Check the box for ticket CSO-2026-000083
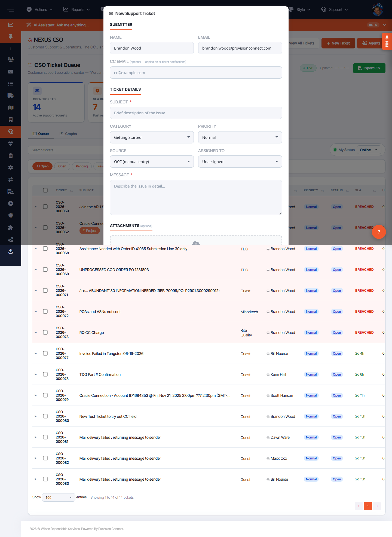The height and width of the screenshot is (537, 392). [x=45, y=479]
